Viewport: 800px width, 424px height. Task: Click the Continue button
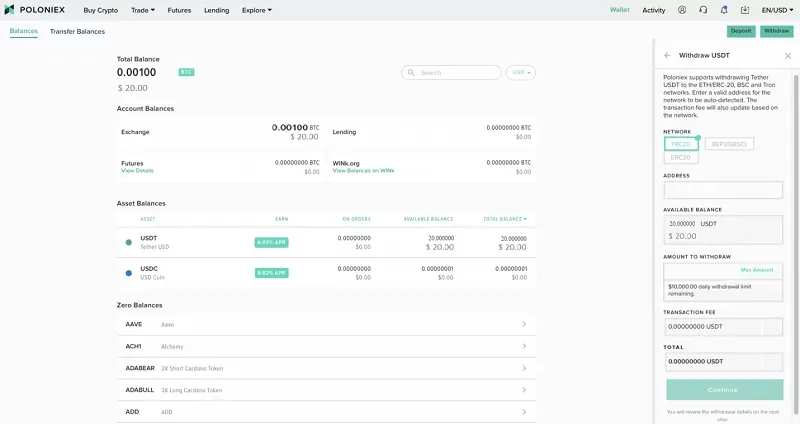724,390
